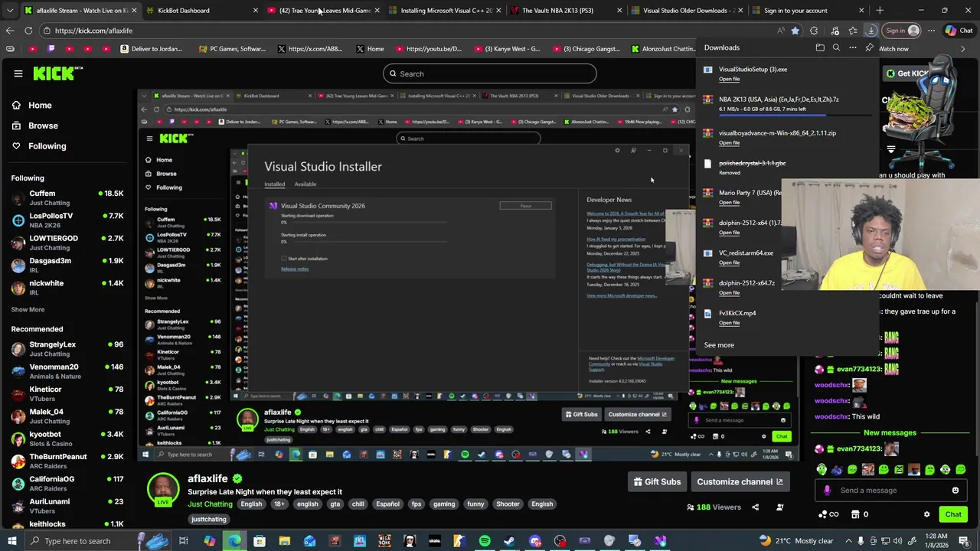The height and width of the screenshot is (551, 980).
Task: Show hidden icons in system tray
Action: [x=848, y=541]
